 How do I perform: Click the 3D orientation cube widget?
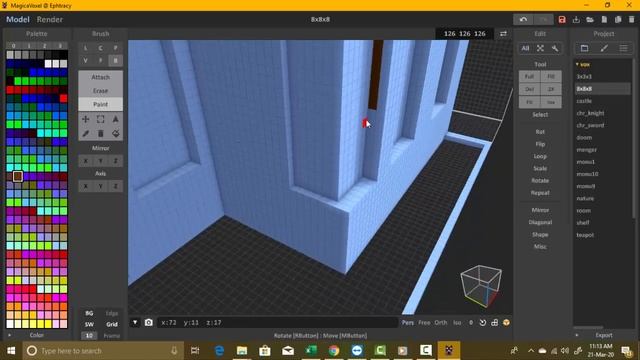481,286
